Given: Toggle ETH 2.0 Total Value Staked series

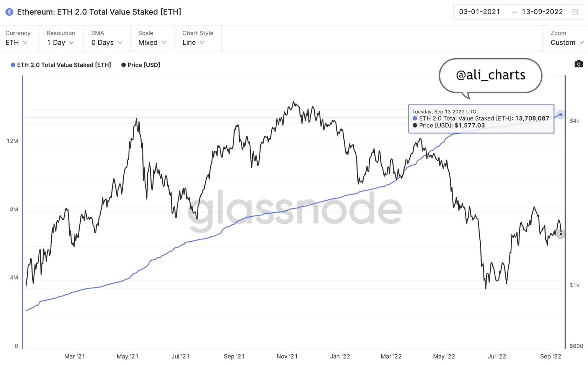Looking at the screenshot, I should click(x=61, y=65).
